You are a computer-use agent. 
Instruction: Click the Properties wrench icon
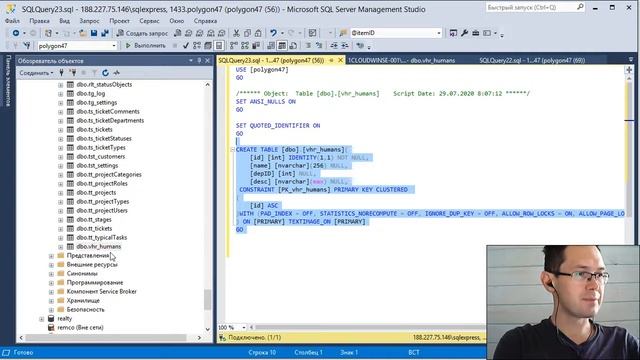[464, 33]
